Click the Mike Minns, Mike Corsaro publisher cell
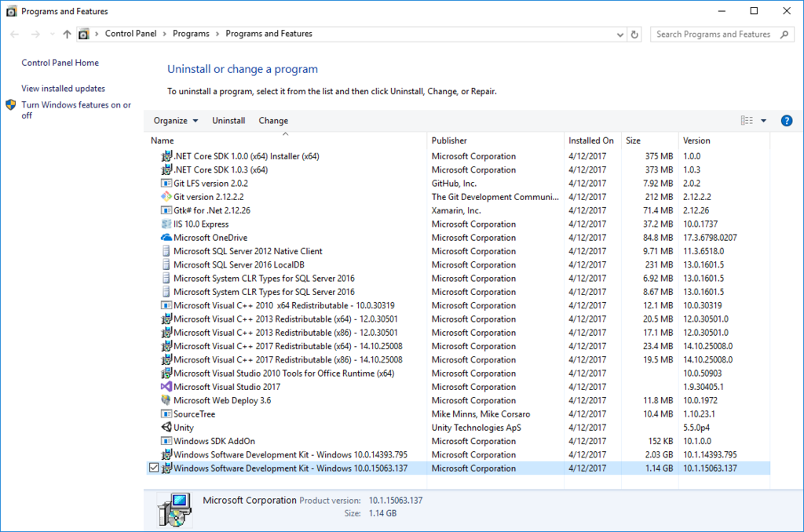Image resolution: width=804 pixels, height=532 pixels. pos(481,414)
